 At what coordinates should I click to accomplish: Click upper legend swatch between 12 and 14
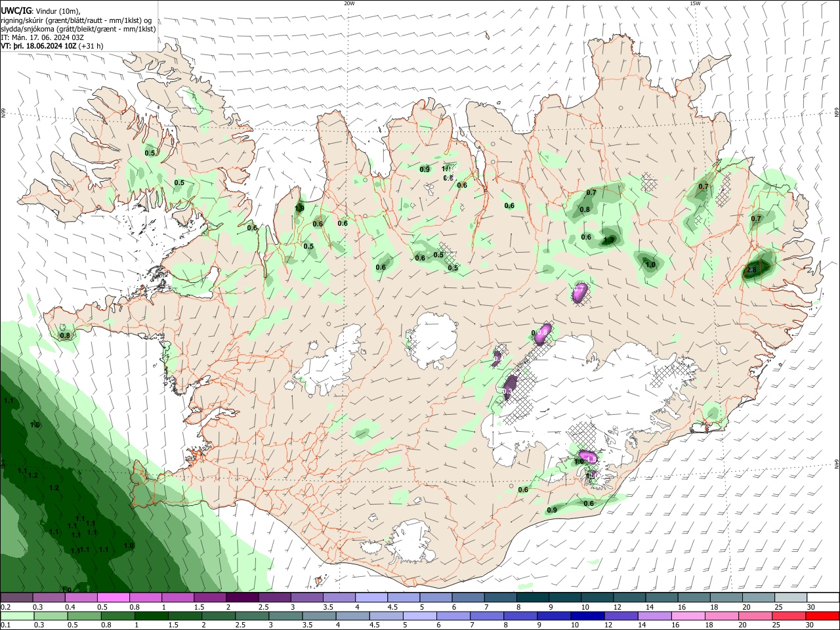point(630,597)
